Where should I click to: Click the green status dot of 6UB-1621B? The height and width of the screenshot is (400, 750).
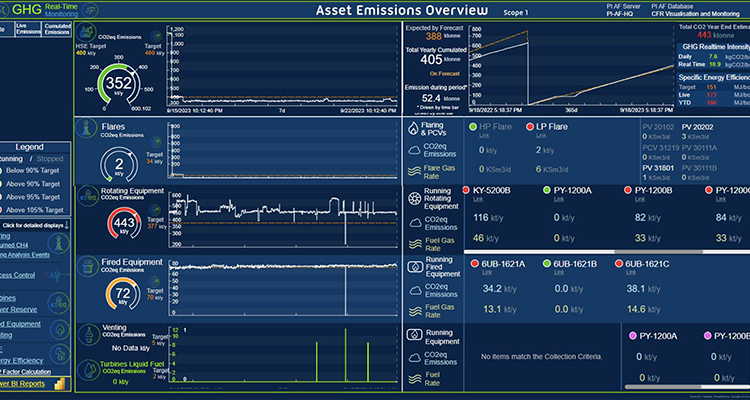click(547, 264)
